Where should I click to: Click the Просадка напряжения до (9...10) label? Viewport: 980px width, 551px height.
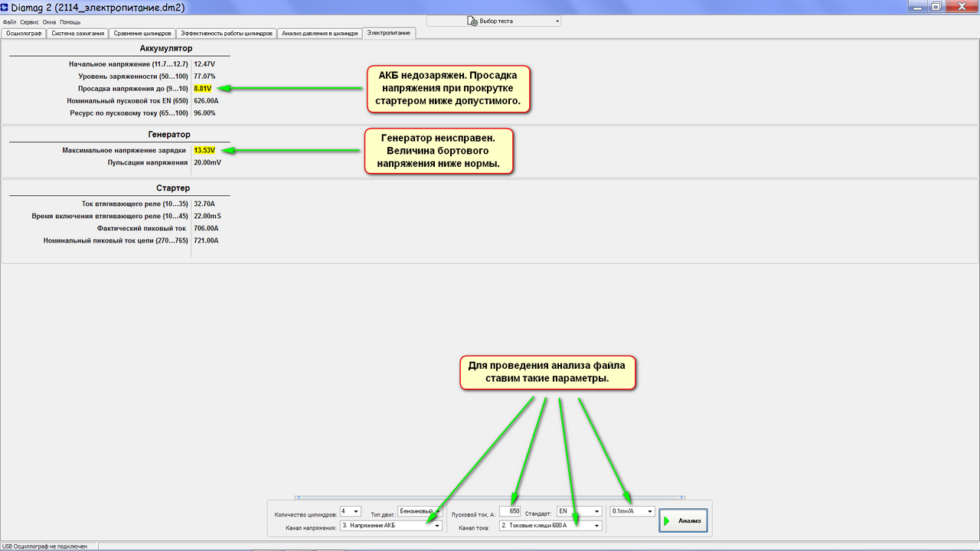click(x=133, y=89)
